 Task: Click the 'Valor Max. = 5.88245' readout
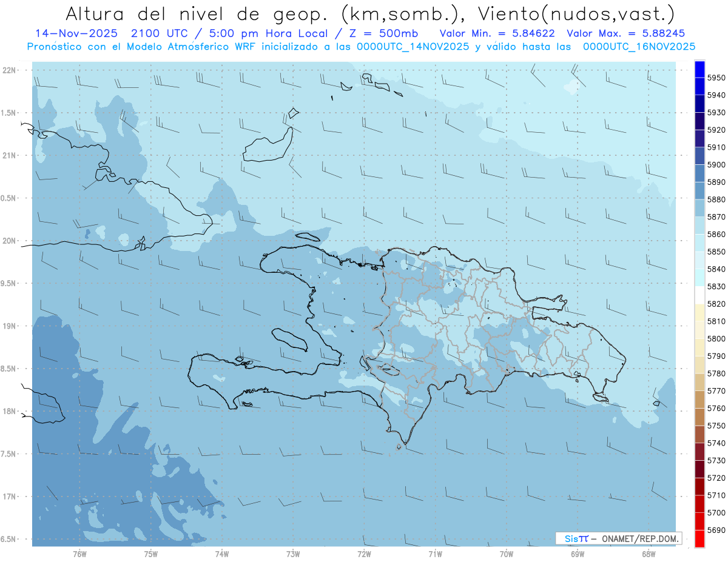pos(626,33)
